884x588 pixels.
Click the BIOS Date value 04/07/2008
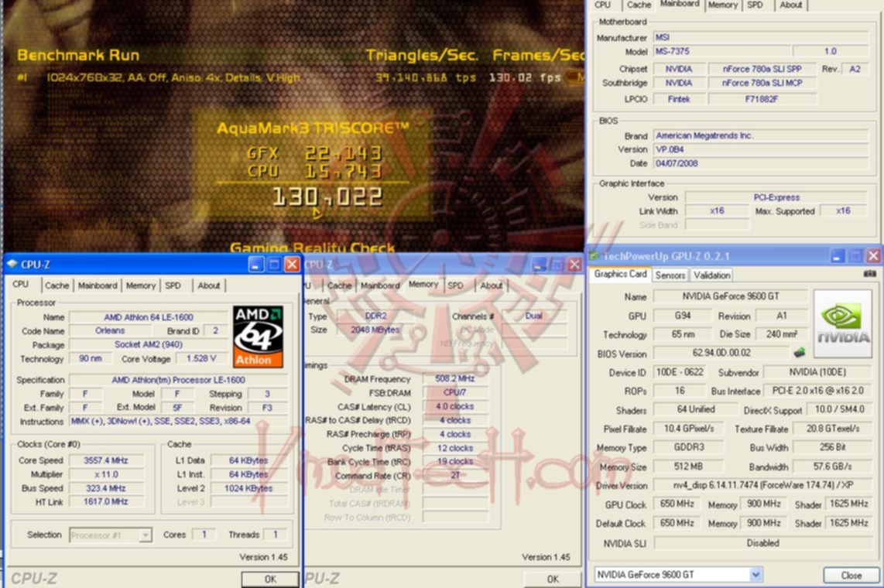point(761,163)
